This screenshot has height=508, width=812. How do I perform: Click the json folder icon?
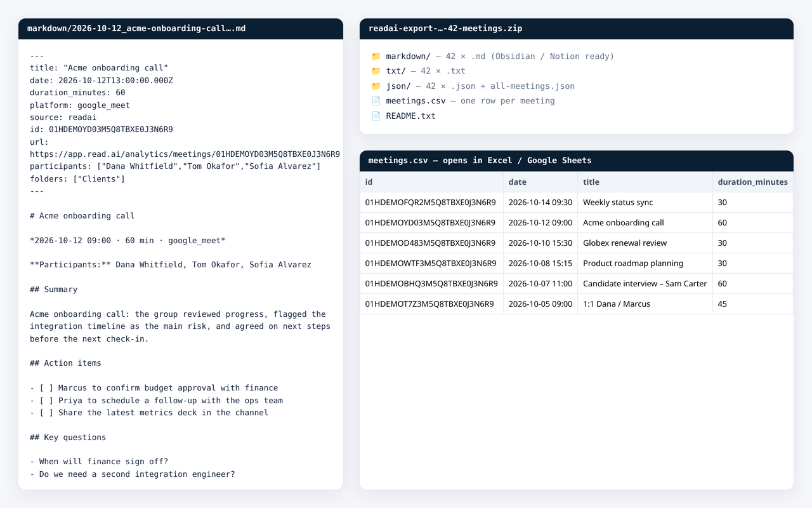click(376, 86)
